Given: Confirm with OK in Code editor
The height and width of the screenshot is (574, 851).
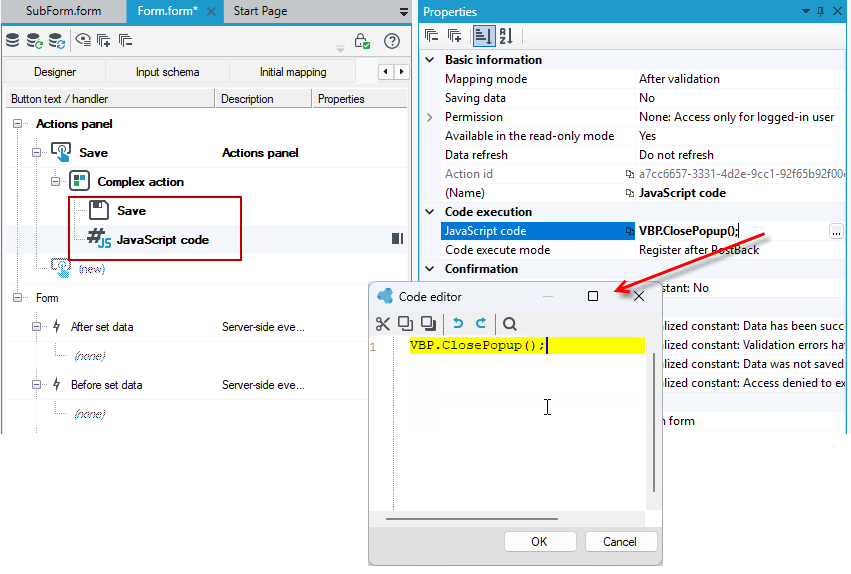Looking at the screenshot, I should 539,541.
